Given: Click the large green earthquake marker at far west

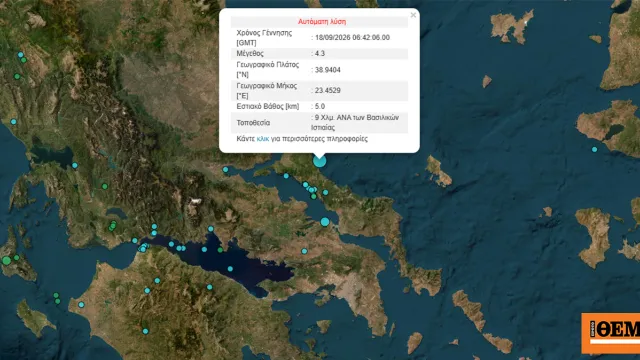Looking at the screenshot, I should click(x=6, y=260).
